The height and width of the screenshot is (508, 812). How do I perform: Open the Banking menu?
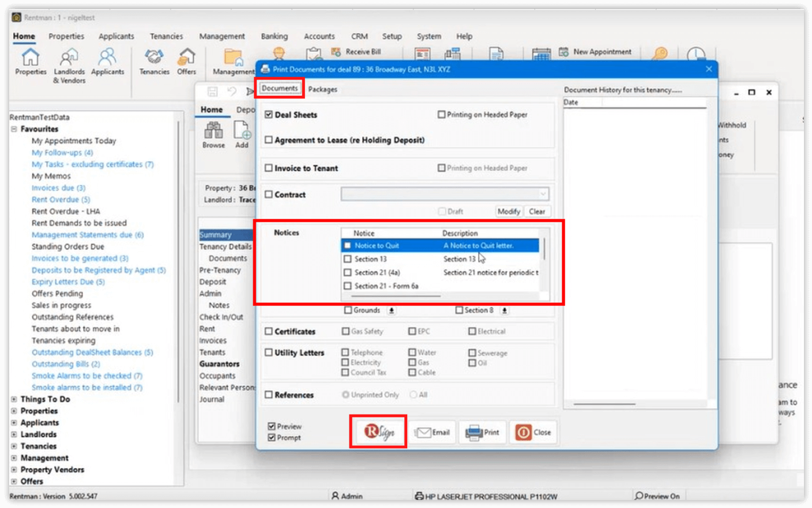tap(274, 36)
